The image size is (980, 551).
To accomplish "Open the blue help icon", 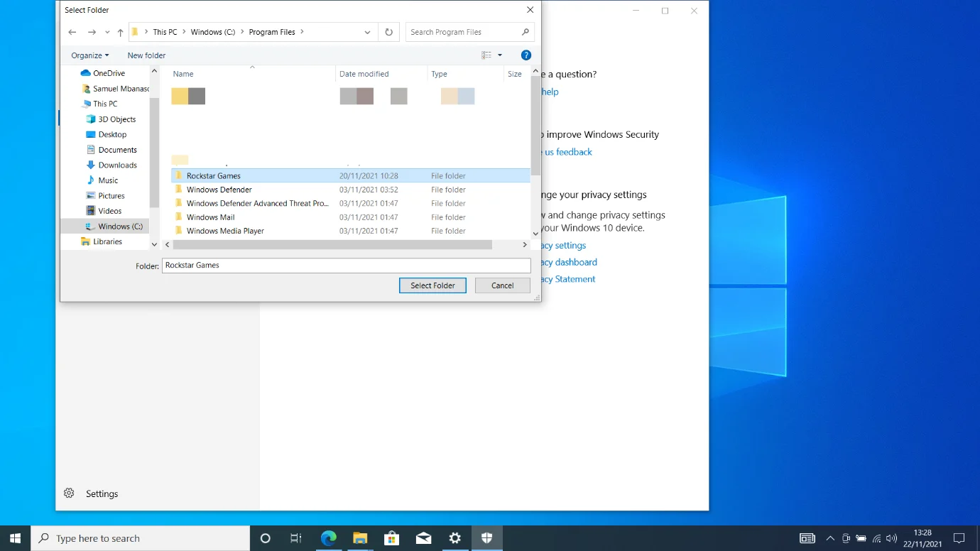I will tap(526, 55).
